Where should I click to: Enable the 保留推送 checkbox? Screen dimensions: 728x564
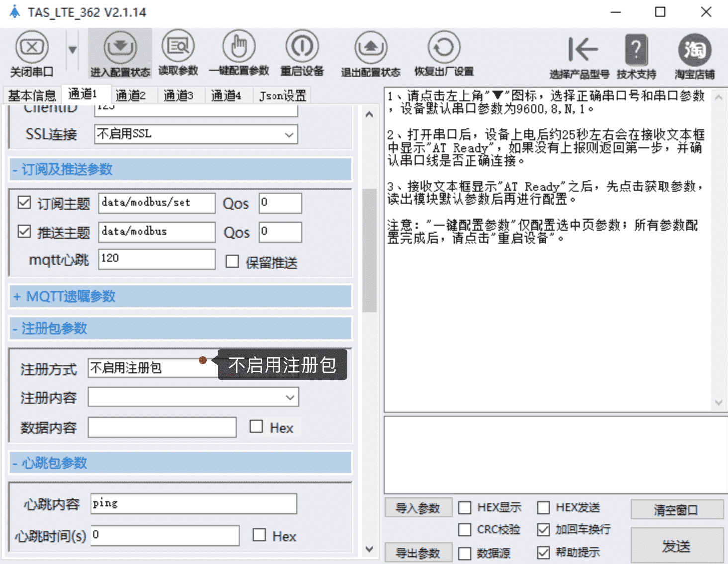232,262
